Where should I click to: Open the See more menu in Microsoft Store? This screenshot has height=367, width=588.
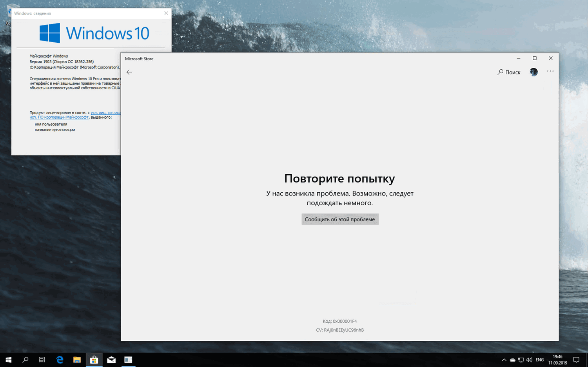point(550,71)
